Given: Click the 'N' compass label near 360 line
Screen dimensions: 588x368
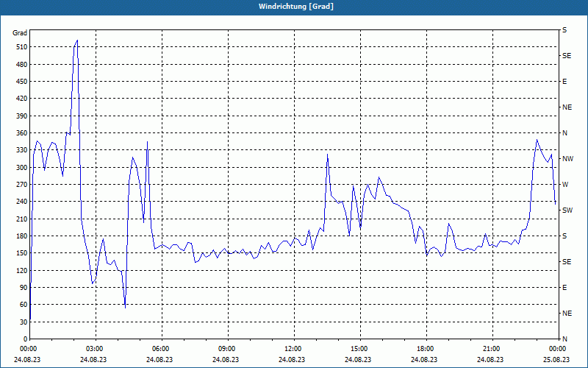Looking at the screenshot, I should (x=564, y=133).
